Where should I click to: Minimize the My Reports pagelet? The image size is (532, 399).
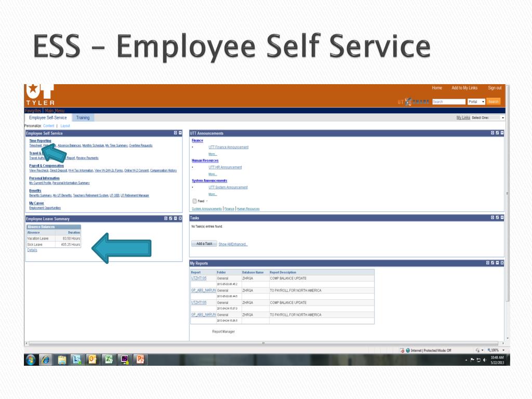tap(497, 263)
